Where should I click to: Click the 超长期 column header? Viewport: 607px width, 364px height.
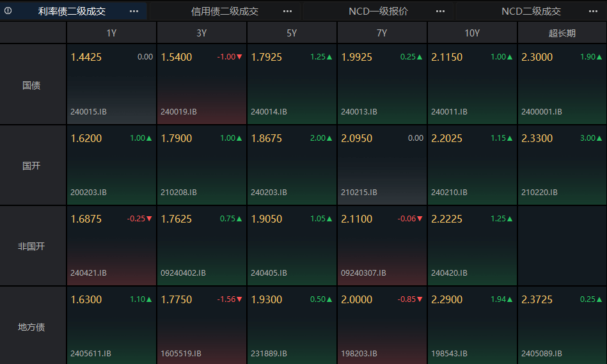point(562,33)
